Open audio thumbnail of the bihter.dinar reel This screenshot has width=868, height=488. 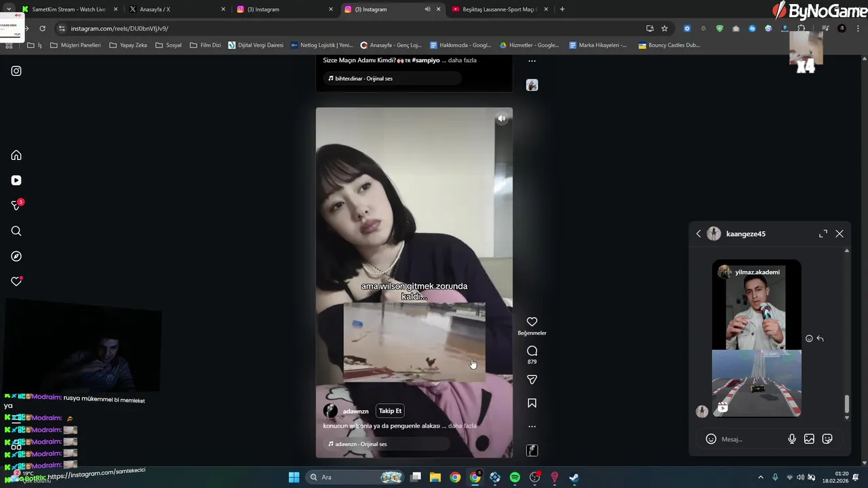[x=532, y=85]
